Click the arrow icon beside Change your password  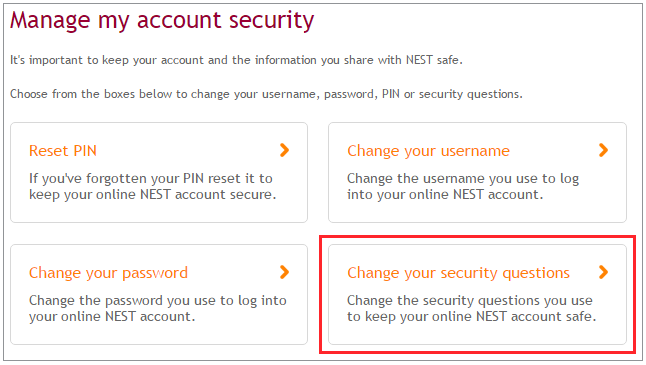(284, 272)
